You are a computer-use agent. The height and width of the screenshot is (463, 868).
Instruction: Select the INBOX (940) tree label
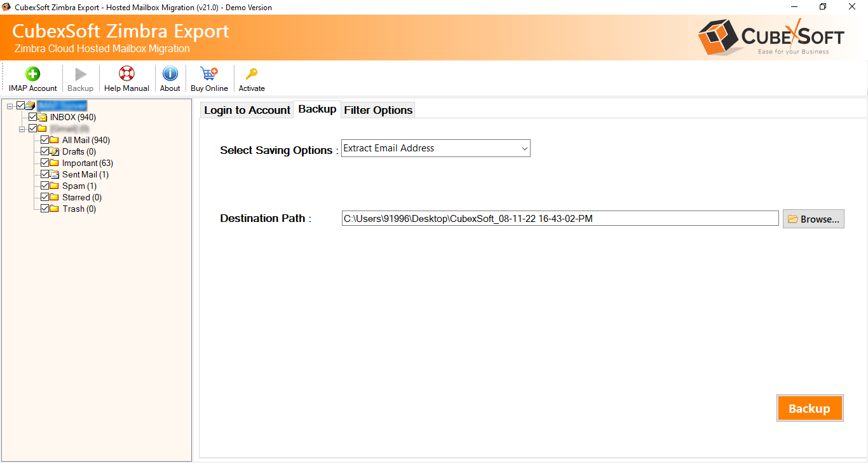73,117
